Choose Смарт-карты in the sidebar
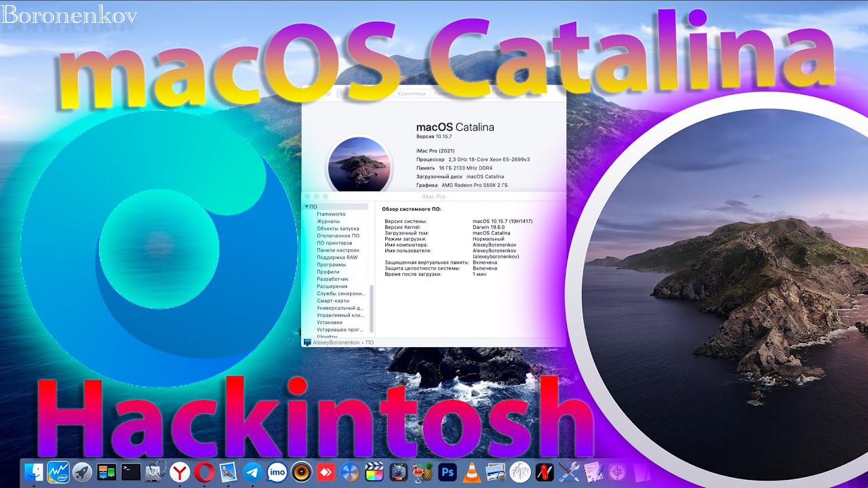This screenshot has width=868, height=488. (333, 301)
